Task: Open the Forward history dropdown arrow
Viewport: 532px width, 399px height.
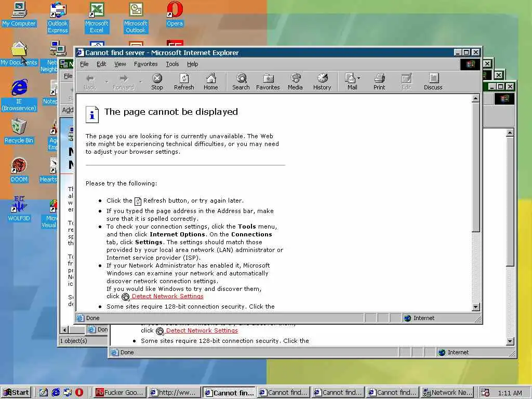Action: 140,82
